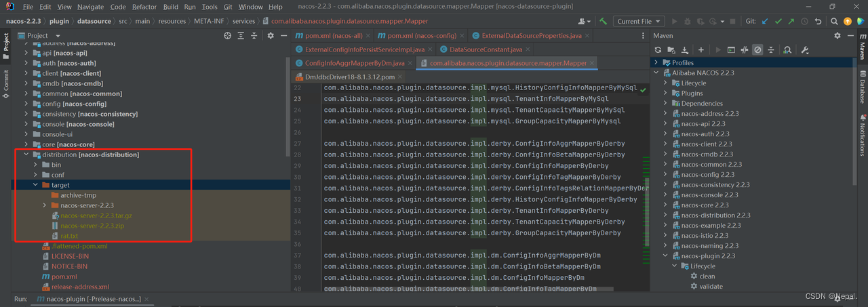Screen dimensions: 868x307
Task: Click the Build project hammer icon
Action: pyautogui.click(x=603, y=21)
